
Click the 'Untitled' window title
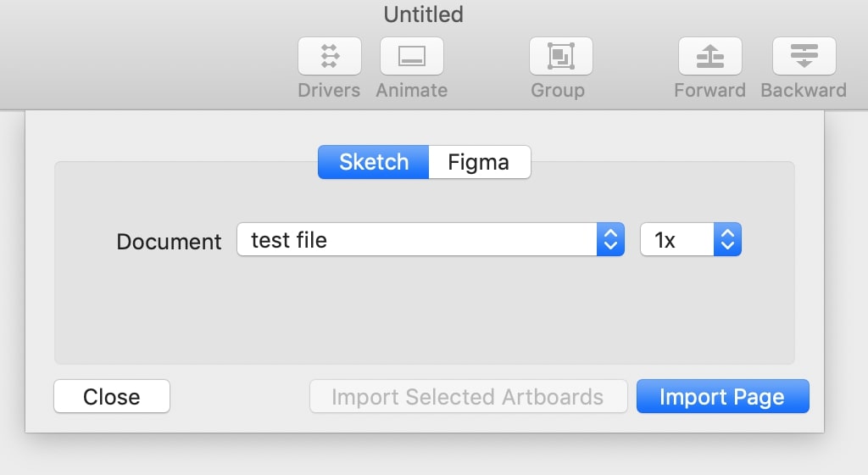click(424, 14)
